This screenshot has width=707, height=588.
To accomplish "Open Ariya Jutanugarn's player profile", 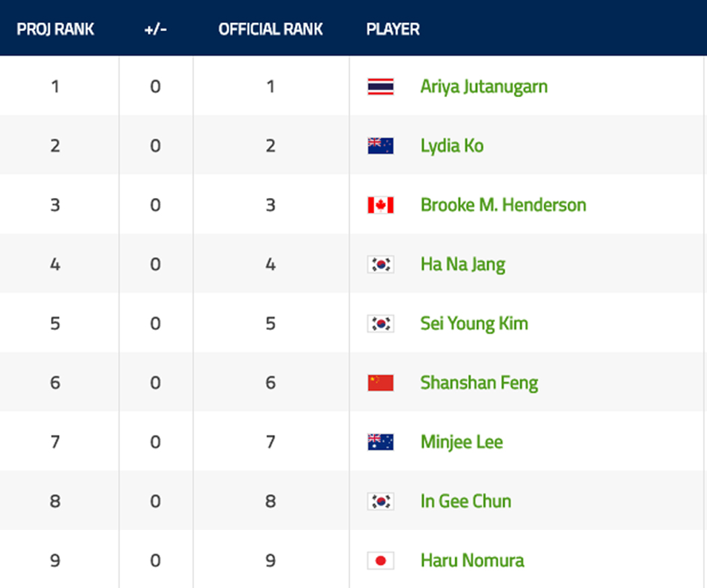I will (484, 87).
